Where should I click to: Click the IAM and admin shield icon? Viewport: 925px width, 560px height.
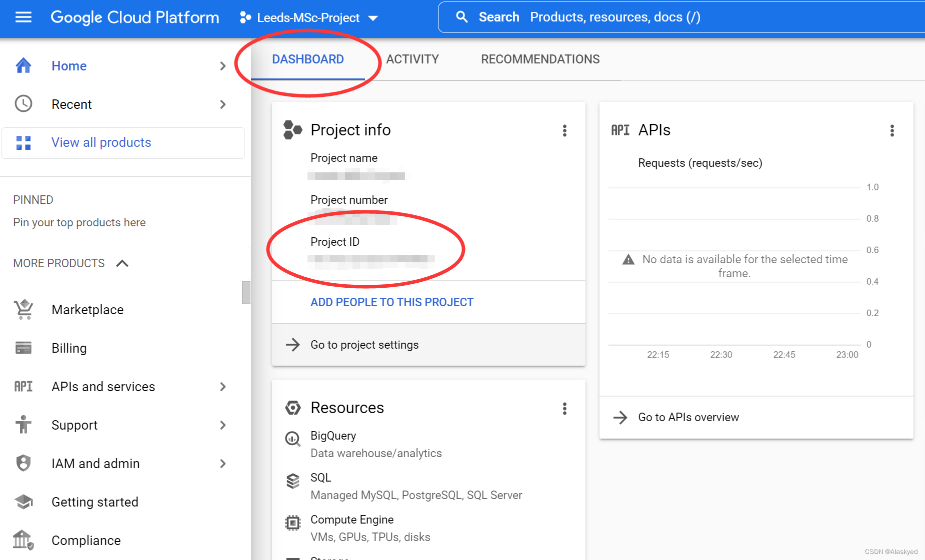coord(23,463)
